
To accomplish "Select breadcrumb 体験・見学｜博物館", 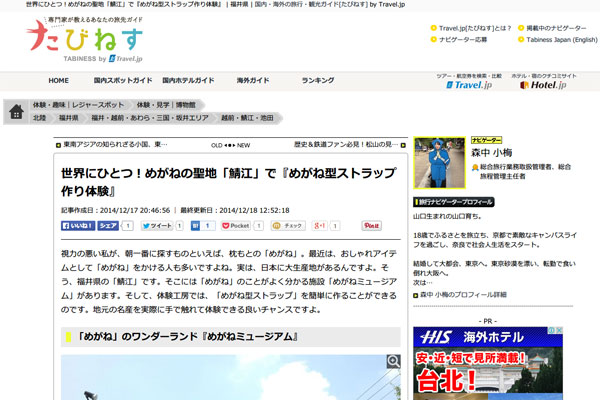I will coord(166,105).
